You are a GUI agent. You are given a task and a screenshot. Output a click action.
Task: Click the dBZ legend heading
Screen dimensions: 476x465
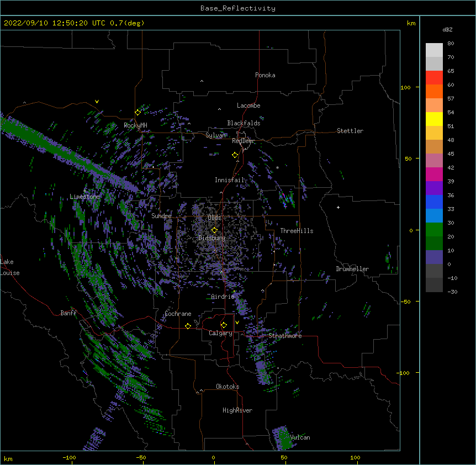447,30
